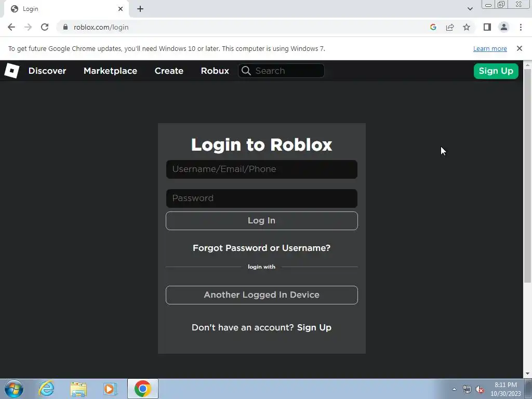Click the search magnifier icon in Roblox navbar
The image size is (532, 399).
click(246, 71)
